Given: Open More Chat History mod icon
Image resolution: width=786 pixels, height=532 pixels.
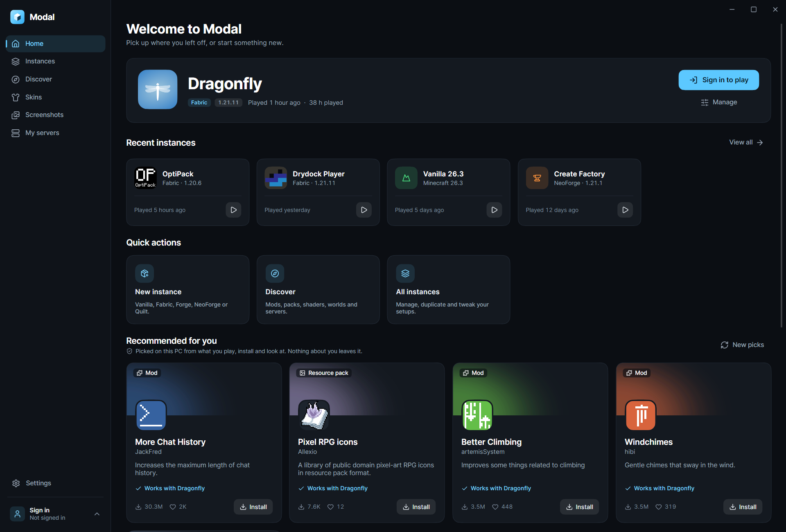Looking at the screenshot, I should click(x=151, y=415).
